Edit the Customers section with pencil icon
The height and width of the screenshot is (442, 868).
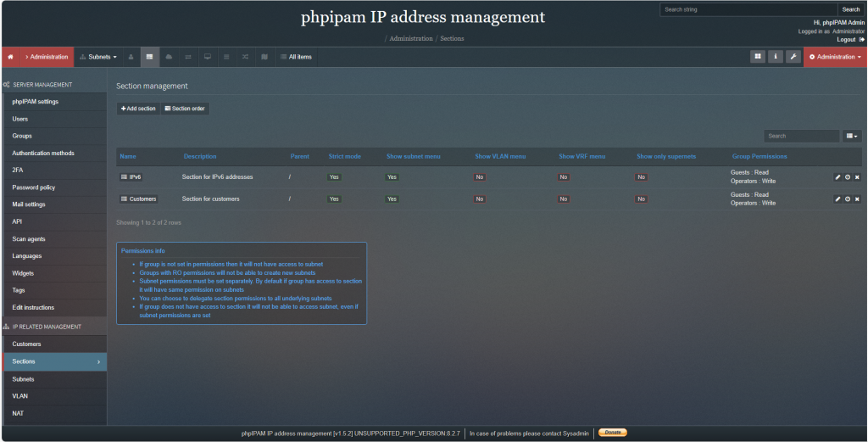(837, 199)
